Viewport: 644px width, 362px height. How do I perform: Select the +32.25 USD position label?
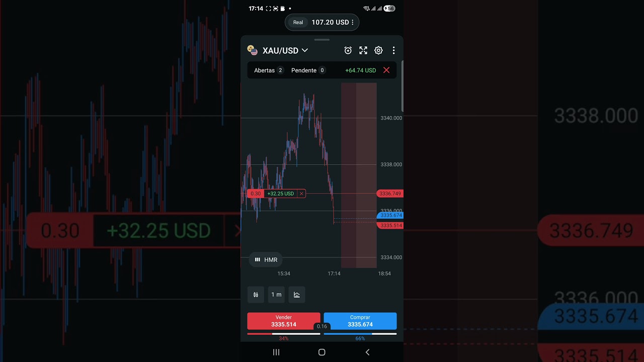click(281, 194)
